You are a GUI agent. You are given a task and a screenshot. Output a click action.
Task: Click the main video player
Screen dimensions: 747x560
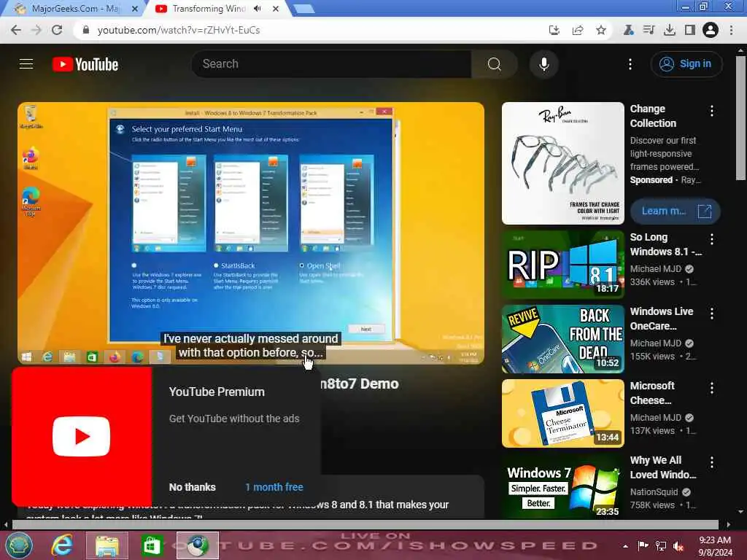[251, 233]
